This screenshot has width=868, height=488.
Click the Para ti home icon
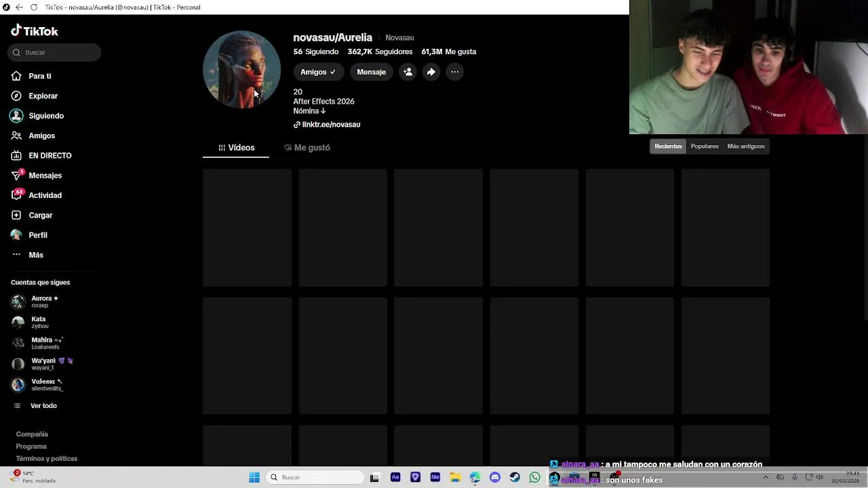16,76
